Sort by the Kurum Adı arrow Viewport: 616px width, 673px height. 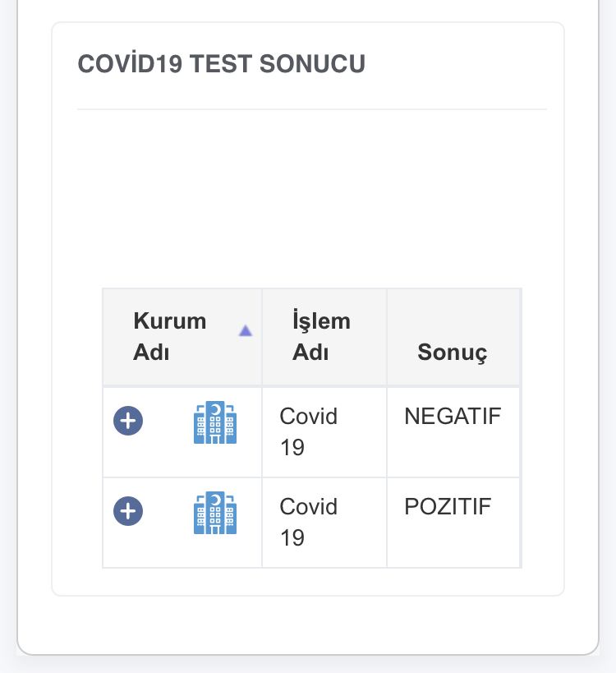246,331
